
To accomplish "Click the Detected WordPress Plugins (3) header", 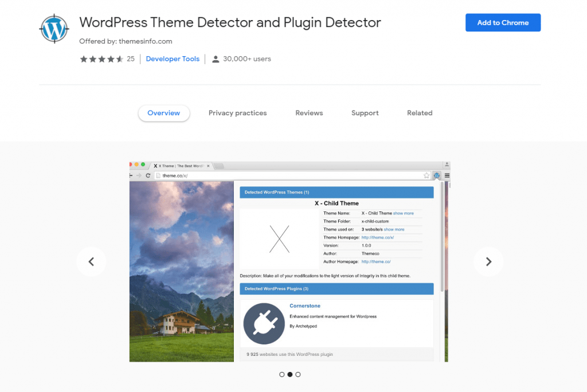I will [x=336, y=289].
